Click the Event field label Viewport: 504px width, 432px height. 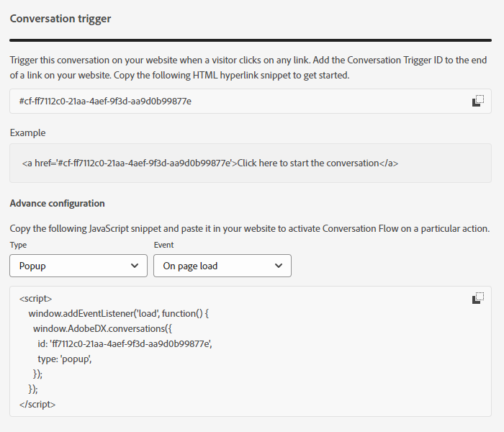coord(163,245)
